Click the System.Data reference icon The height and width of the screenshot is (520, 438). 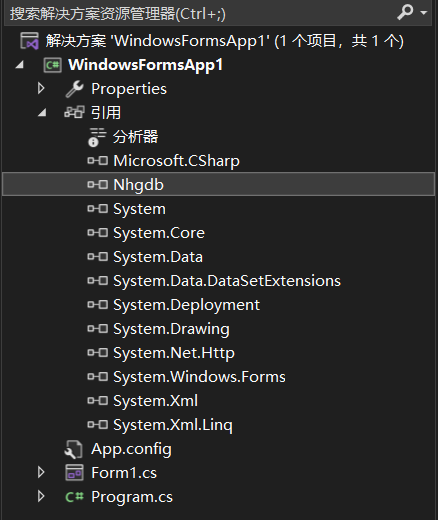coord(98,257)
